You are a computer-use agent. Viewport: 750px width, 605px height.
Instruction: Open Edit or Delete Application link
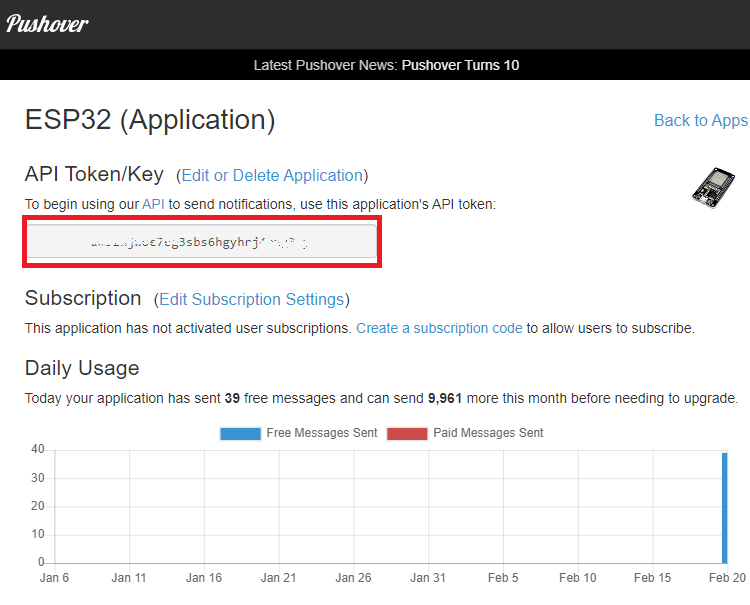point(272,176)
